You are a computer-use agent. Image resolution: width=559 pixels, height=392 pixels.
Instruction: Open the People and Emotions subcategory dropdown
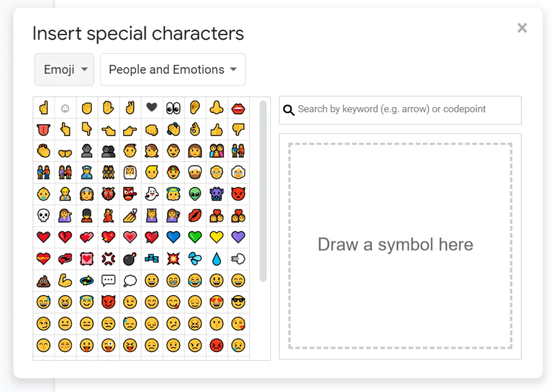(172, 69)
